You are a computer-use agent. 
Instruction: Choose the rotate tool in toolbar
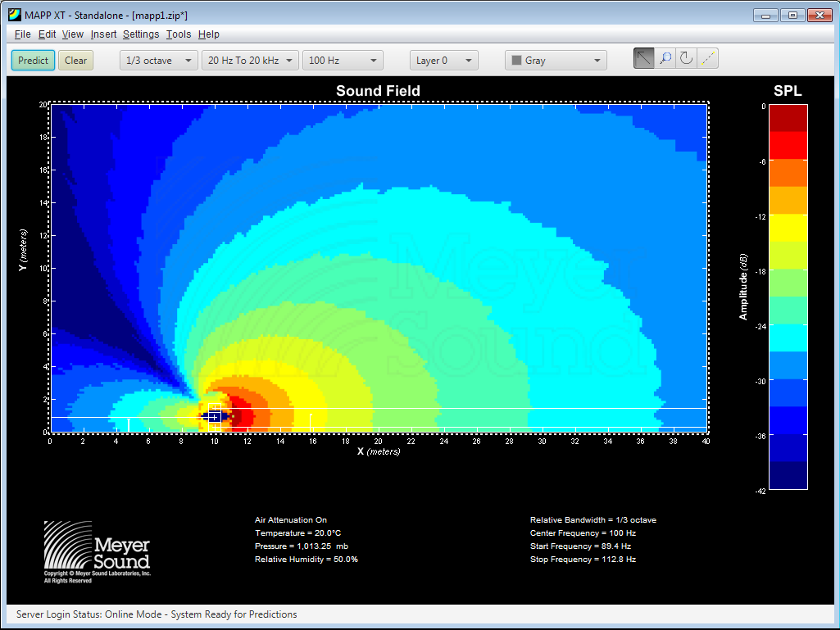[x=687, y=59]
